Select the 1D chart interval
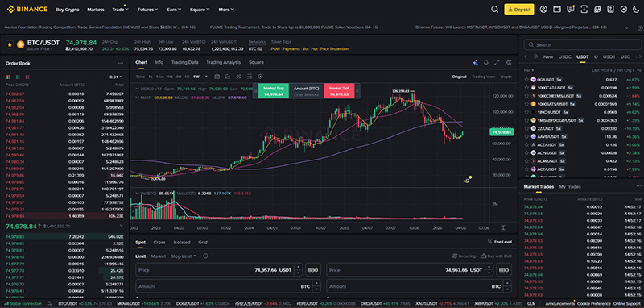This screenshot has height=308, width=644. pos(187,77)
